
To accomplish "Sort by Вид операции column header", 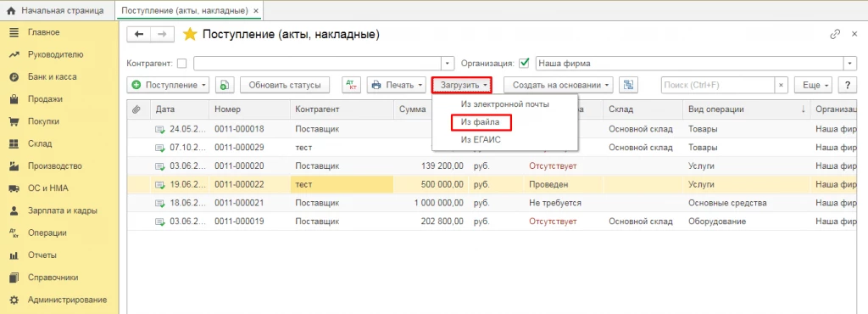I will (746, 109).
